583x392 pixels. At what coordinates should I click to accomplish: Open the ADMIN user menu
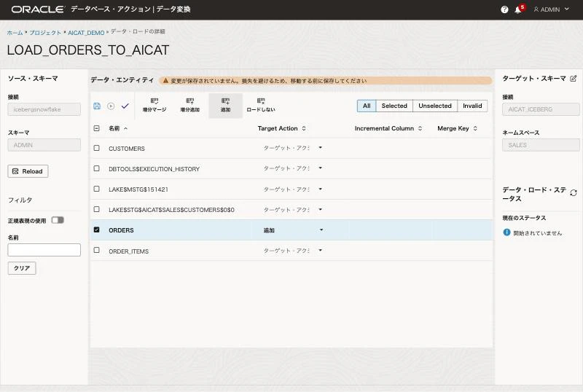point(551,9)
